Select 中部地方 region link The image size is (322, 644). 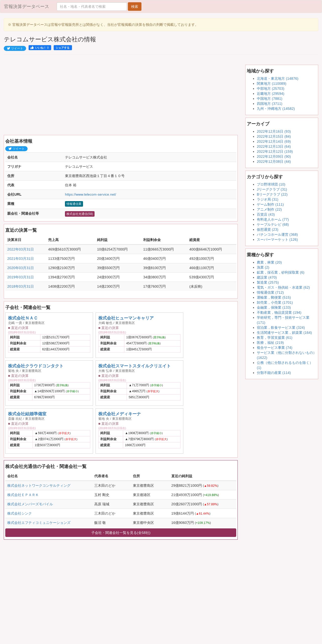coord(270,89)
